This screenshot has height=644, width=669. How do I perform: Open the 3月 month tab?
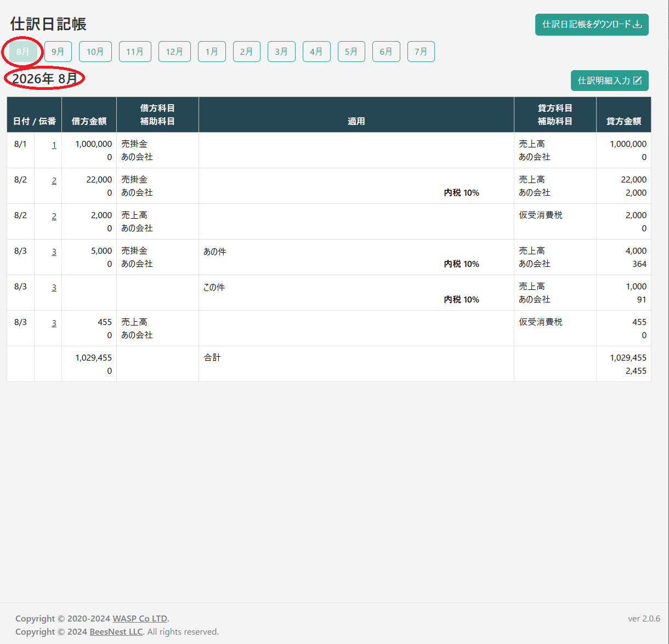281,52
